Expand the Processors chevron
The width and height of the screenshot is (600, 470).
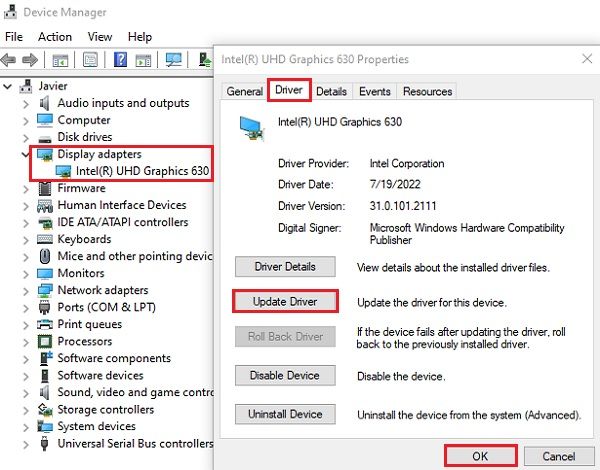click(26, 342)
